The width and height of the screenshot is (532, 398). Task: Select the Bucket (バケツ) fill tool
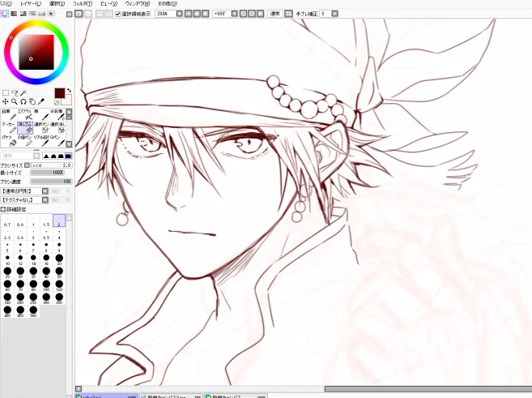[9, 140]
